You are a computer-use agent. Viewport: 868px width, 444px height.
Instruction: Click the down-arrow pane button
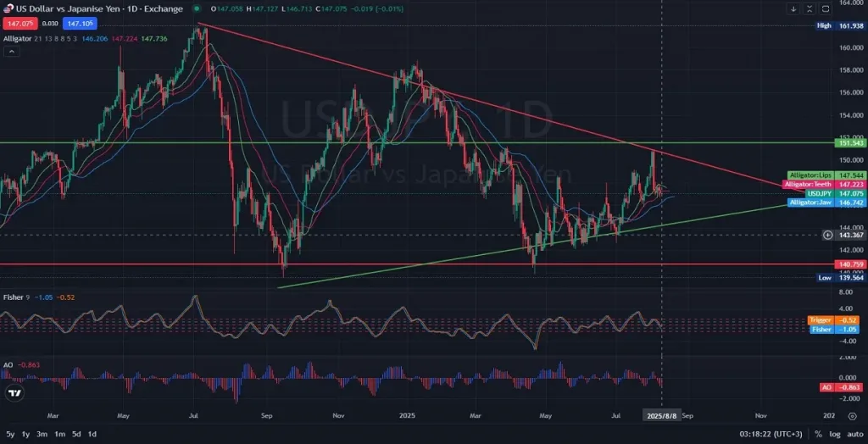click(x=793, y=8)
